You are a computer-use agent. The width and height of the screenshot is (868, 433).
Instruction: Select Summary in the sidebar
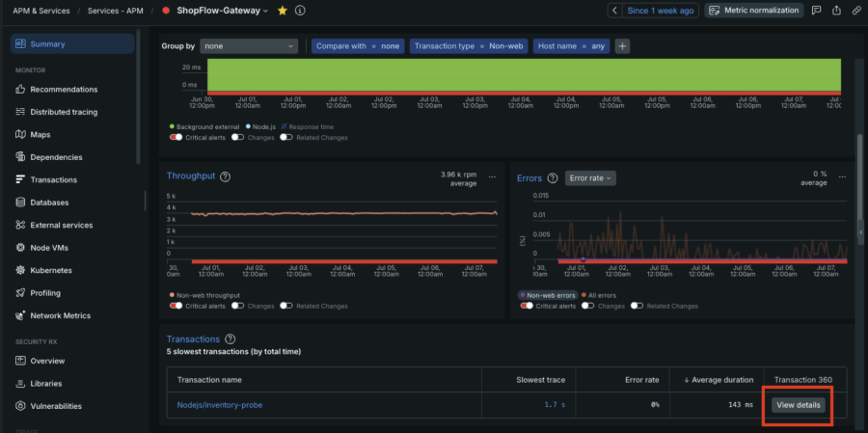[72, 43]
